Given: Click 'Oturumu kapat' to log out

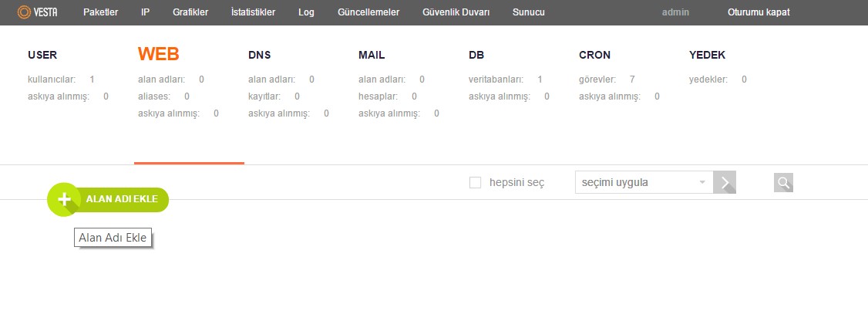Looking at the screenshot, I should tap(759, 12).
